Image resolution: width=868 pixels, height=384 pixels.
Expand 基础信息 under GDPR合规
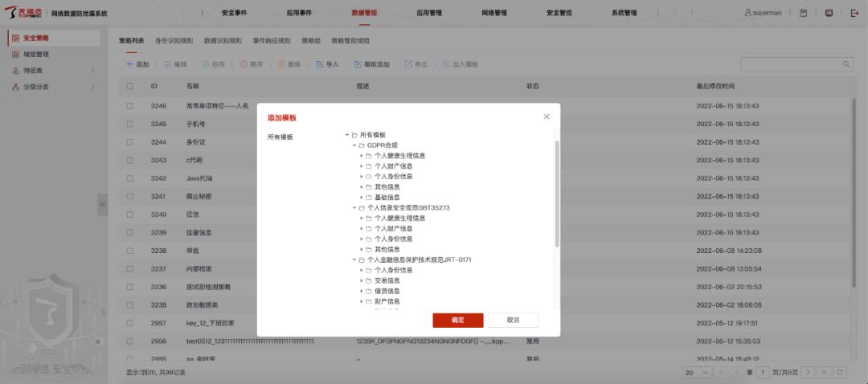click(362, 198)
